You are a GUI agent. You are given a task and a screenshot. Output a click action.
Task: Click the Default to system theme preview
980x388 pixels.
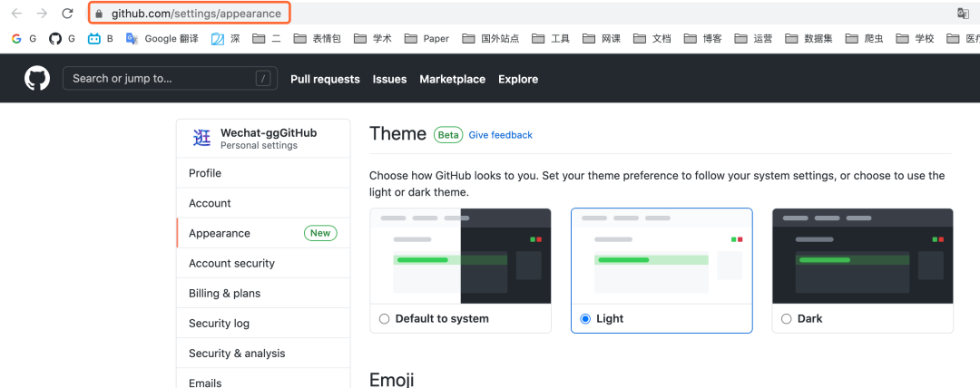(x=461, y=257)
